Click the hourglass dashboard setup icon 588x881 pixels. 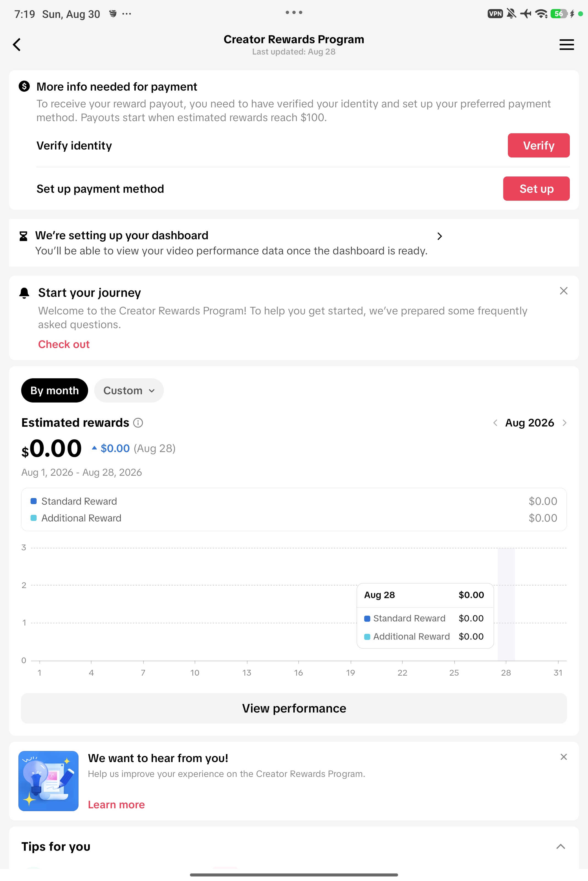tap(23, 236)
